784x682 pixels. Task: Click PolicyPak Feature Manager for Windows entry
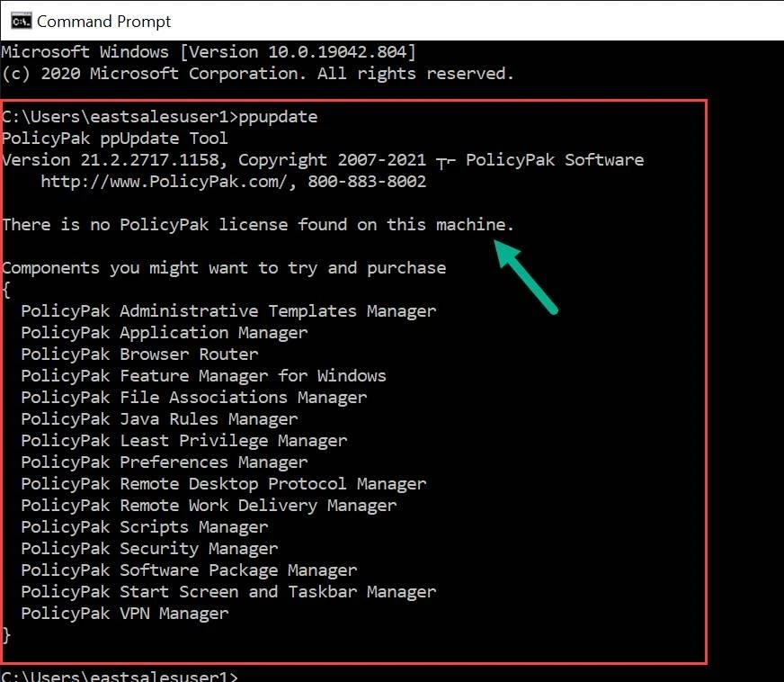pyautogui.click(x=203, y=376)
